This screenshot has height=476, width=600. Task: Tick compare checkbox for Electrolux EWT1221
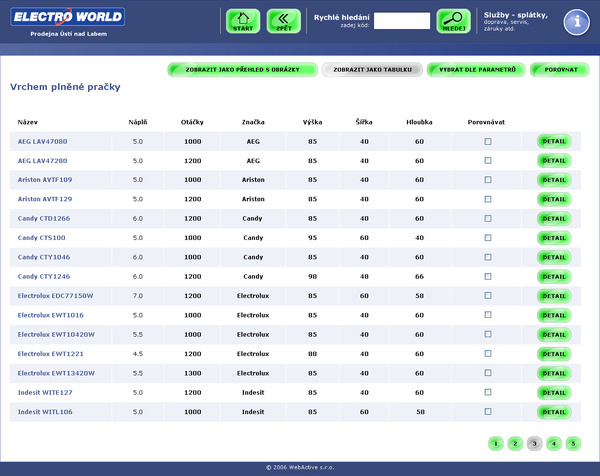488,354
